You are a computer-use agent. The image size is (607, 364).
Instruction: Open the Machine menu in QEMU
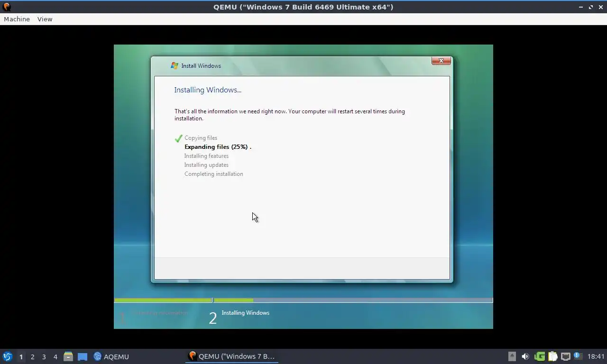pos(17,19)
